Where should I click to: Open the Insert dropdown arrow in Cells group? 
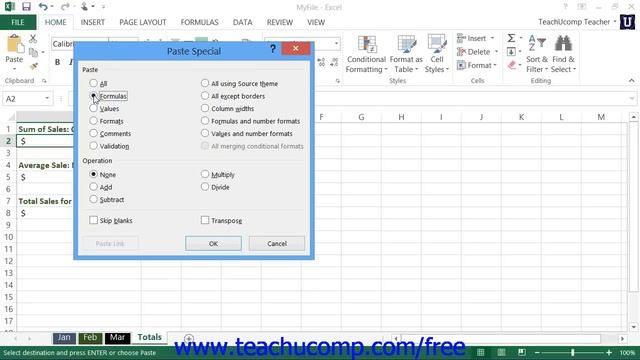point(493,38)
